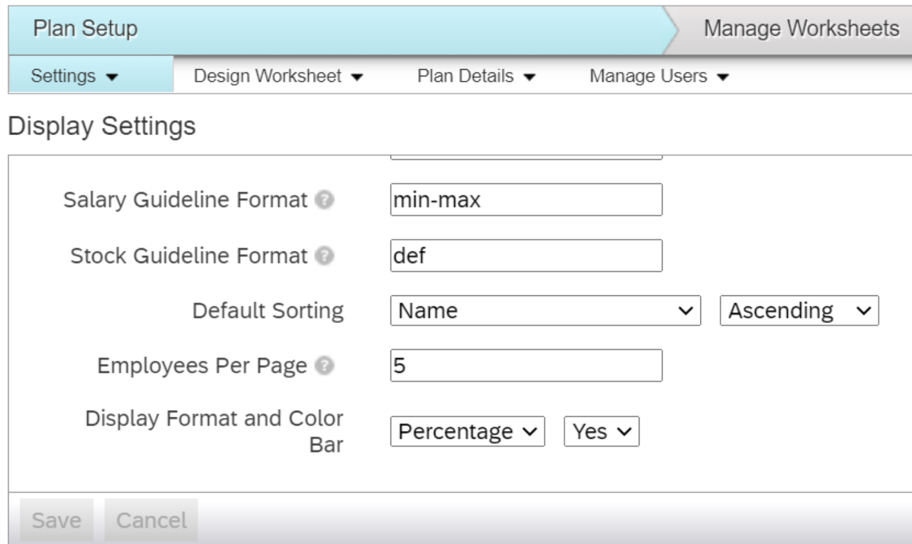Click the partially visible field above Salary Guideline
The image size is (912, 544).
(x=526, y=157)
